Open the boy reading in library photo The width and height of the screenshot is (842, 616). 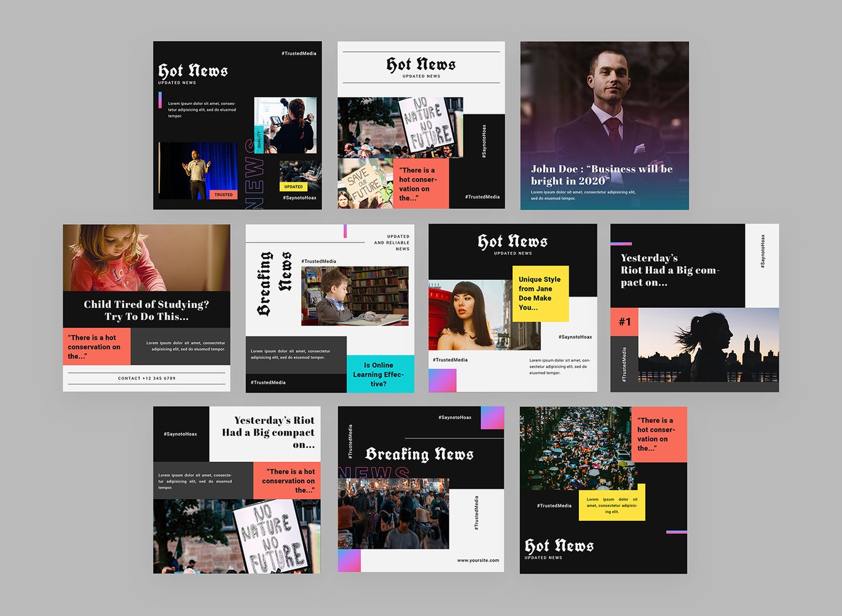coord(355,295)
